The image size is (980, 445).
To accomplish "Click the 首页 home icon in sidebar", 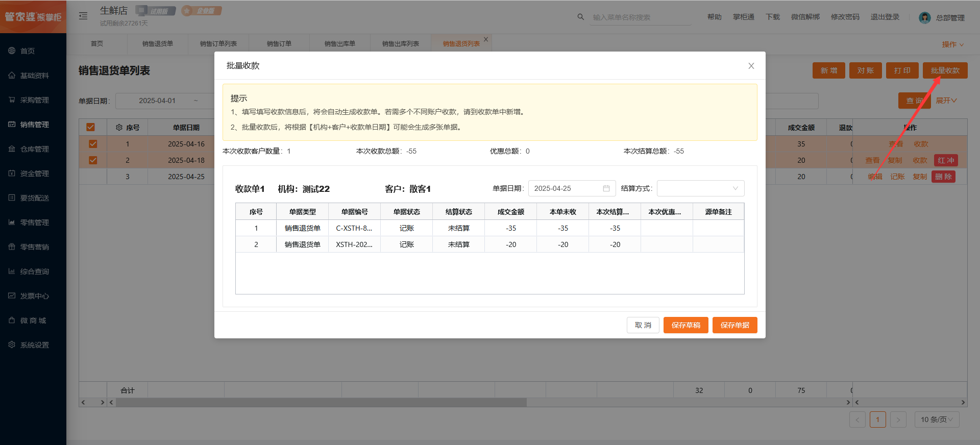I will (12, 51).
